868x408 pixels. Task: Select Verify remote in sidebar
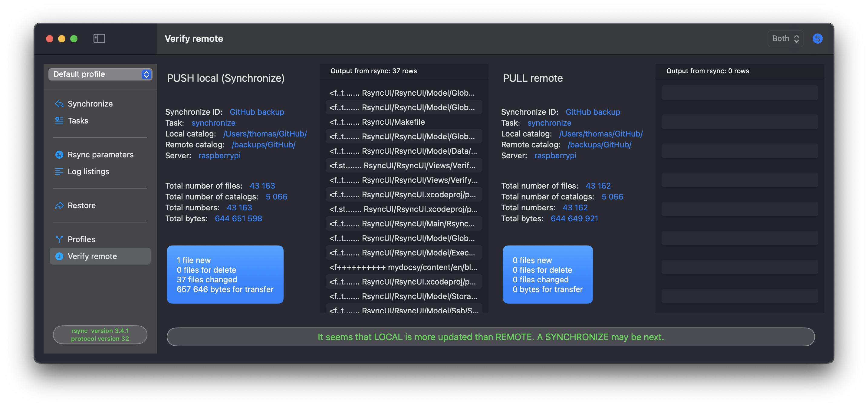pos(100,256)
